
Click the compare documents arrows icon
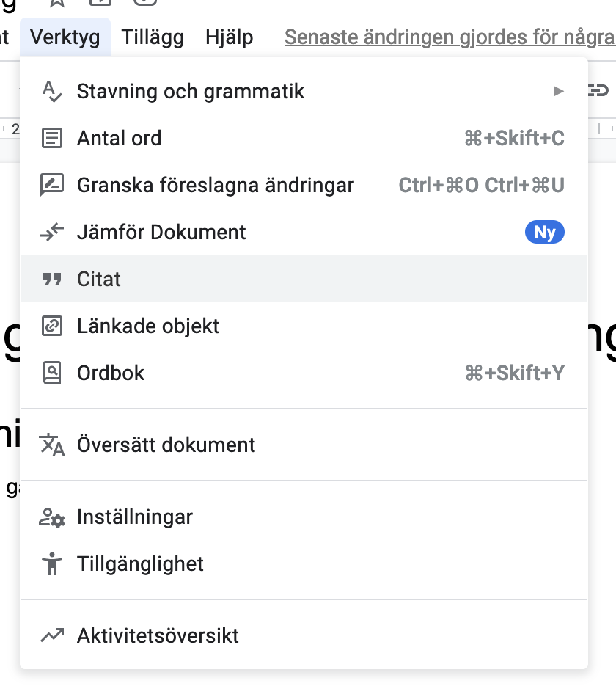[x=52, y=232]
